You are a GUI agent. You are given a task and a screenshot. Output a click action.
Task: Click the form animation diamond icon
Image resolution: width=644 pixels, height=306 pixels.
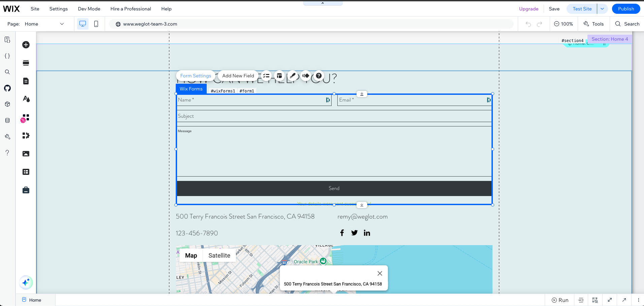click(x=306, y=76)
